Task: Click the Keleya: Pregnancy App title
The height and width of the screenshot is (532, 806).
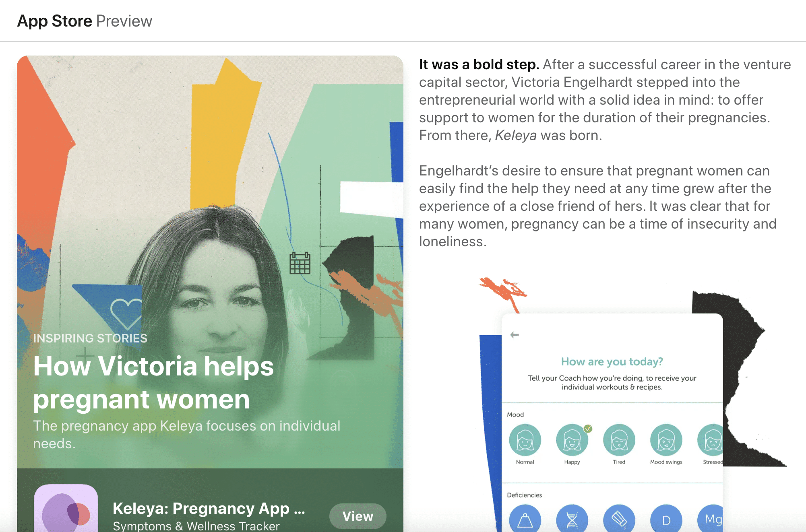Action: [209, 508]
